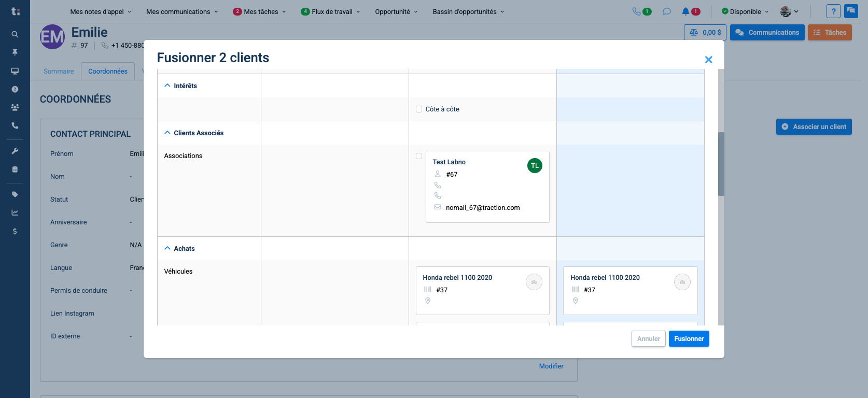Click the Annuler button
This screenshot has width=868, height=398.
(648, 339)
